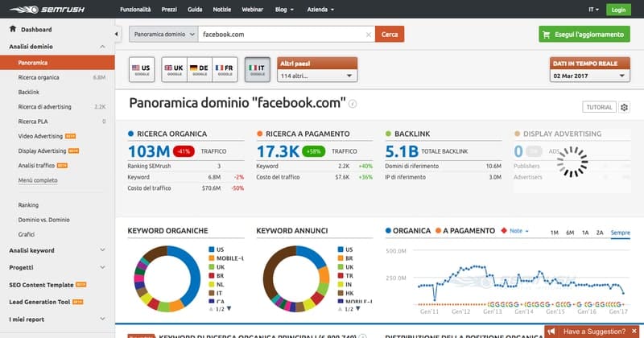Click the Keyword Organiche donut chart

pyautogui.click(x=167, y=278)
